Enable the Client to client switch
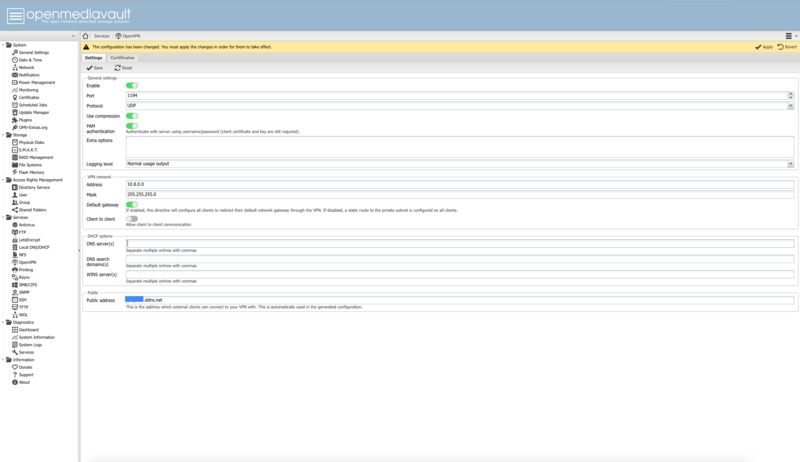Viewport: 800px width, 462px height. click(131, 219)
